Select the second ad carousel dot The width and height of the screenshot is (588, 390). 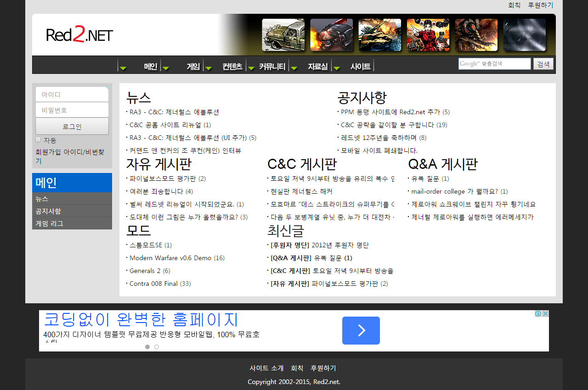tap(157, 347)
